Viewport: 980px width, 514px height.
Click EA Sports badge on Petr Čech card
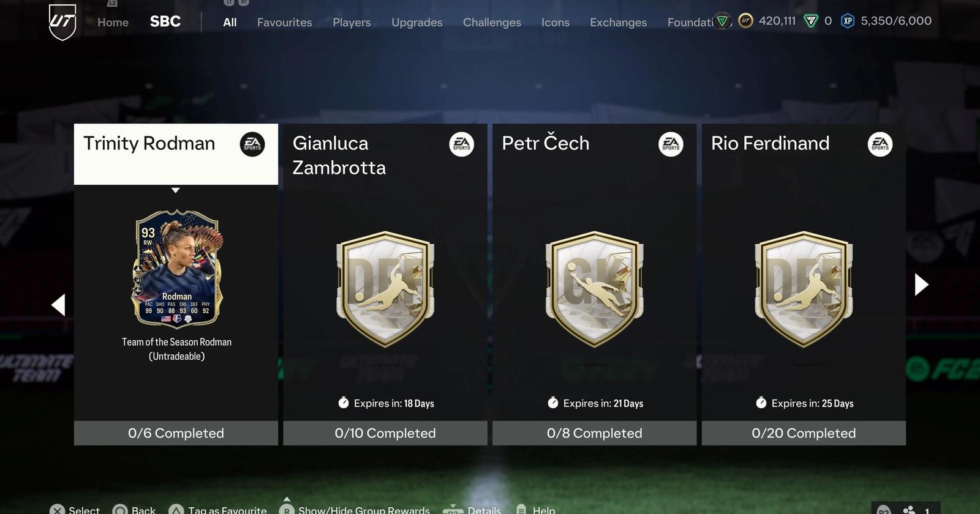(671, 144)
